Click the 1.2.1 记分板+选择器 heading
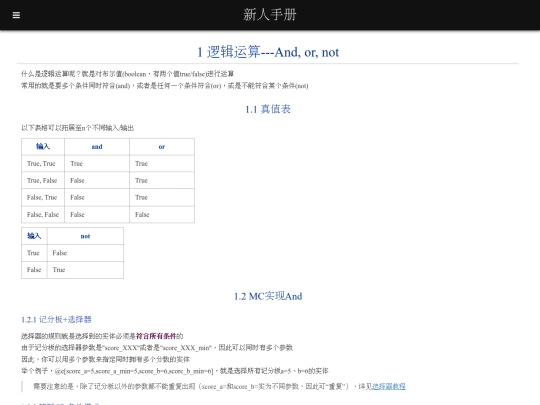The width and height of the screenshot is (540, 405). pos(56,320)
